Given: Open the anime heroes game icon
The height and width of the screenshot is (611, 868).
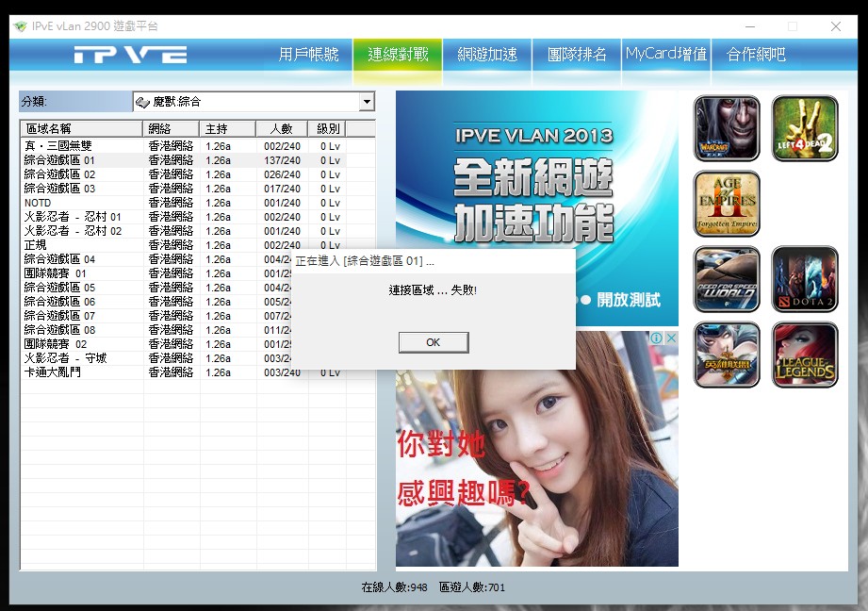Looking at the screenshot, I should [x=727, y=355].
